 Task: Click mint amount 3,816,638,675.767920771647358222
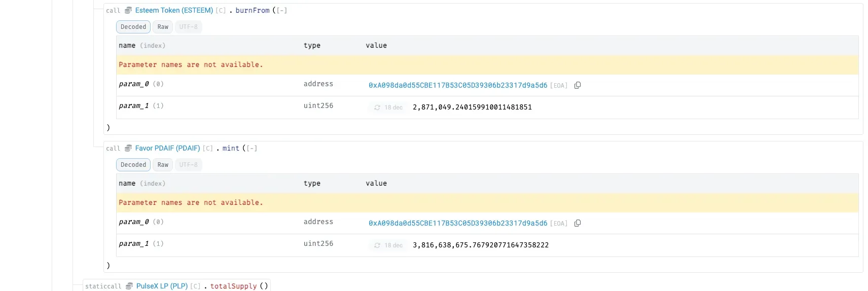pyautogui.click(x=481, y=245)
